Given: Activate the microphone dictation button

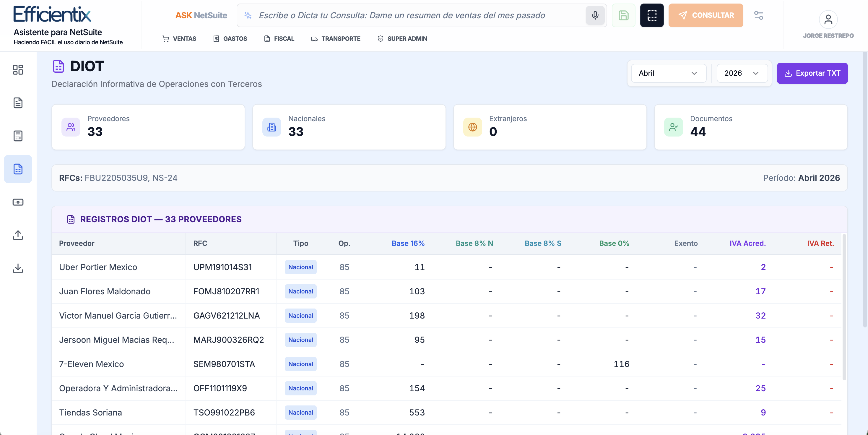Looking at the screenshot, I should click(595, 15).
